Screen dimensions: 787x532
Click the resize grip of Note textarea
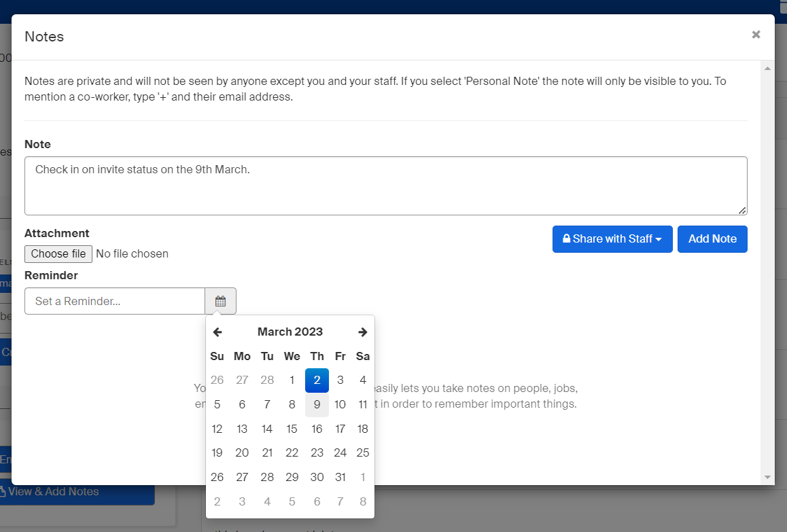tap(742, 211)
